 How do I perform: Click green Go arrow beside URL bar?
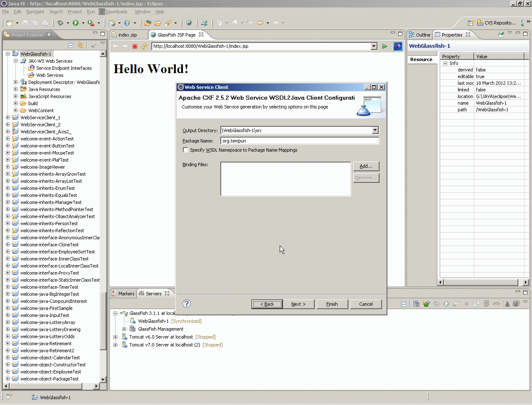tap(385, 46)
